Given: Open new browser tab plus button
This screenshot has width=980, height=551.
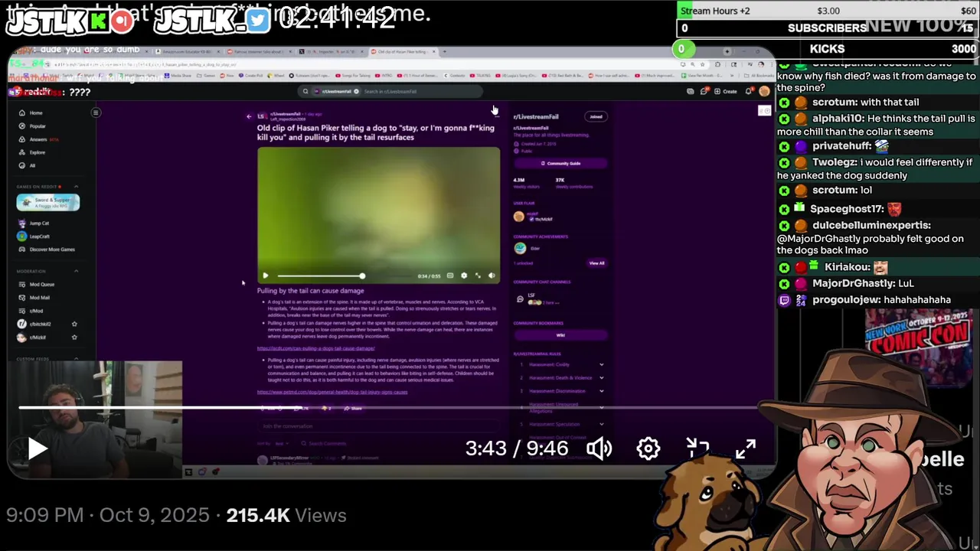Looking at the screenshot, I should pos(445,51).
